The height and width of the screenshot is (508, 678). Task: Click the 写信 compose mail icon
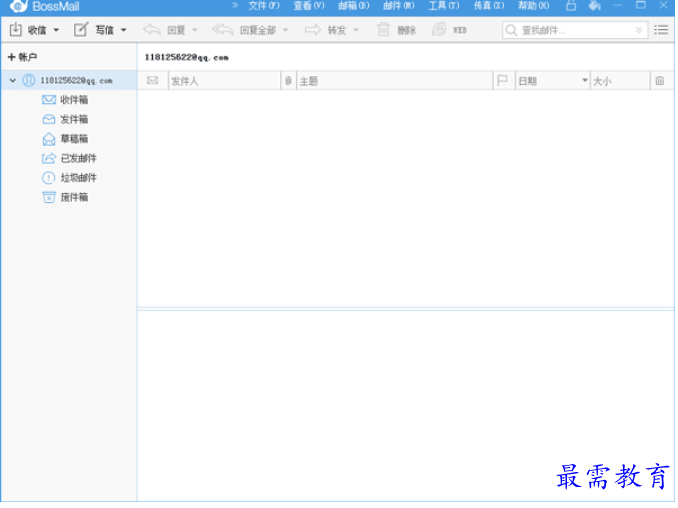(x=81, y=30)
